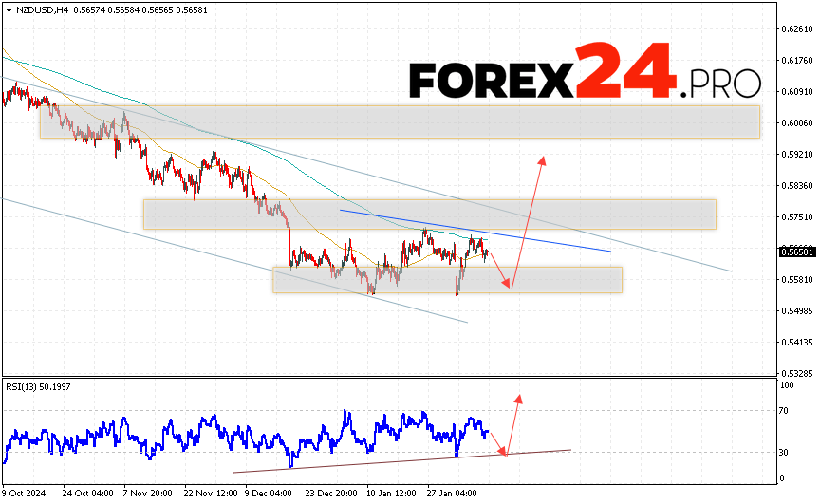The image size is (820, 504).
Task: Select the middle gray resistance zone near 0.57510
Action: coord(429,214)
